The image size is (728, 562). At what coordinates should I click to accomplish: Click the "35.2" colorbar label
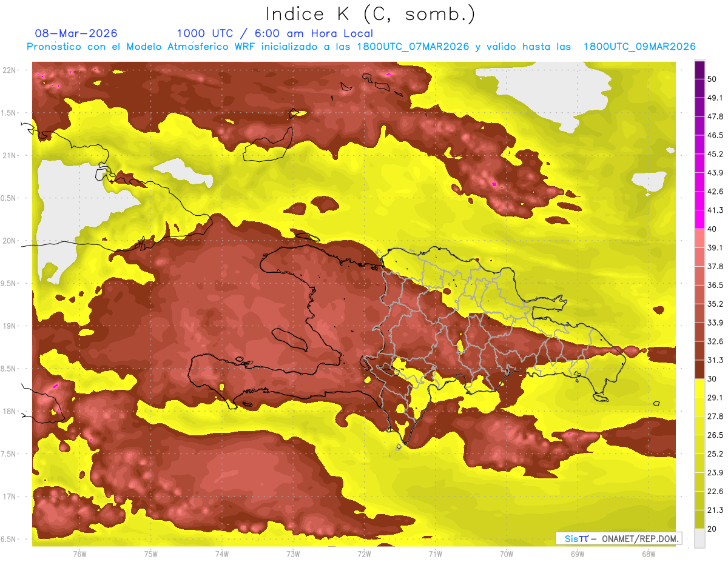(715, 304)
